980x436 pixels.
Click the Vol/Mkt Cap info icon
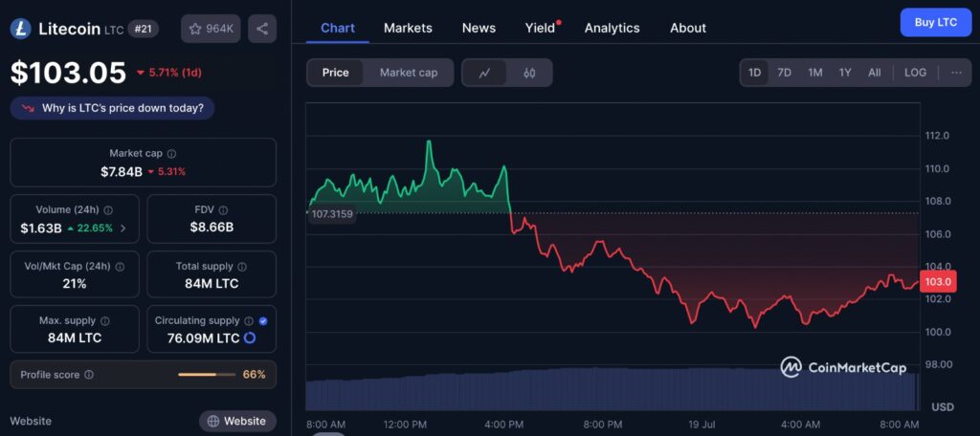120,267
